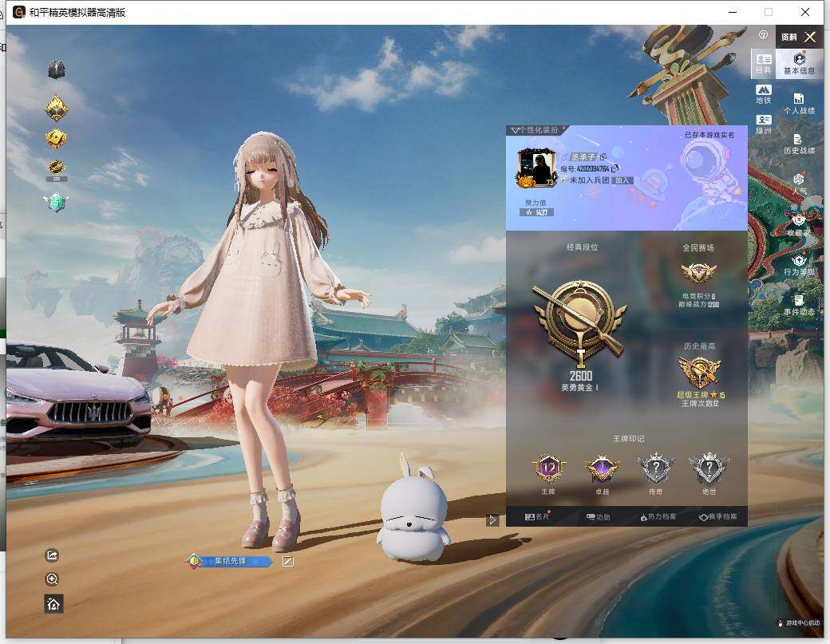Edit the 集结先锋 title with the pencil icon
Screen dimensions: 830x644
pos(287,561)
